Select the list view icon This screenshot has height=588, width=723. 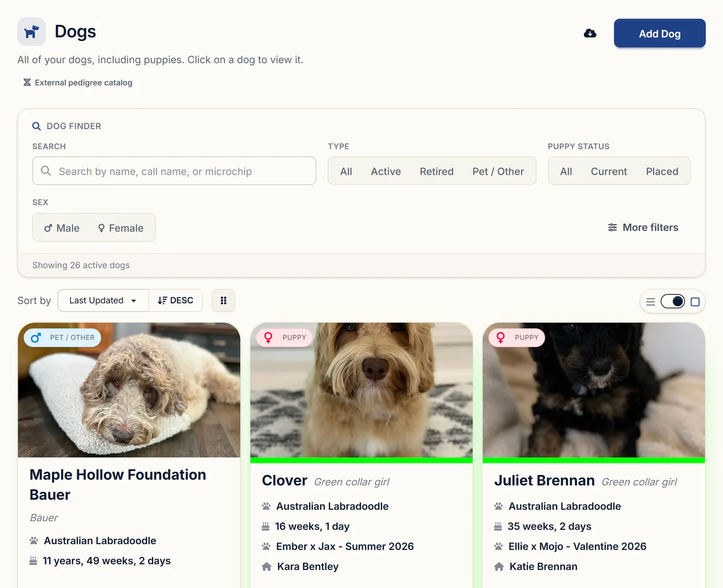(651, 302)
